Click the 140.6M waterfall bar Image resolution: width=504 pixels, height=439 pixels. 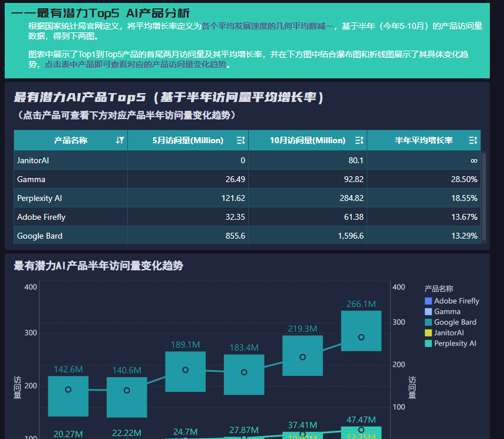127,397
